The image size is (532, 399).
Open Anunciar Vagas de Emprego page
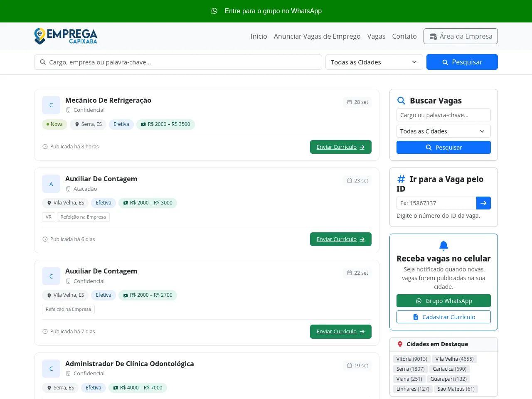(317, 36)
